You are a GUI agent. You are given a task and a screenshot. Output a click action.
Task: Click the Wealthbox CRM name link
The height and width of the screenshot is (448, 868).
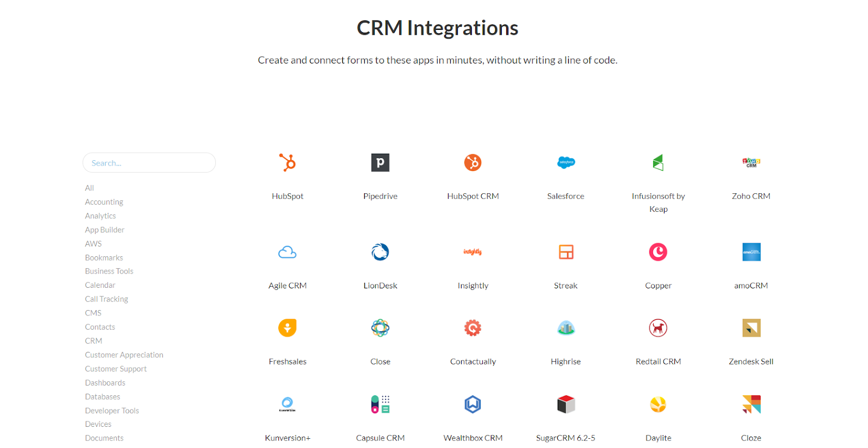[473, 438]
